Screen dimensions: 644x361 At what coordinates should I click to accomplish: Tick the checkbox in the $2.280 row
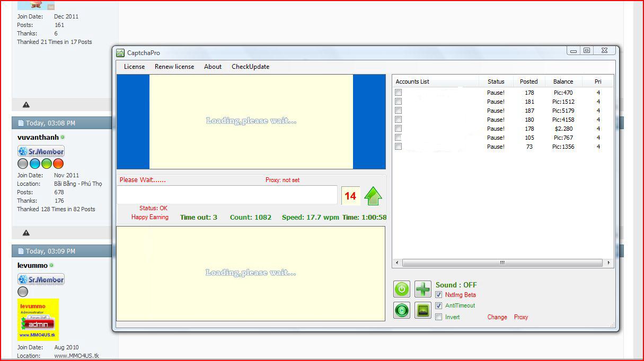click(x=398, y=129)
